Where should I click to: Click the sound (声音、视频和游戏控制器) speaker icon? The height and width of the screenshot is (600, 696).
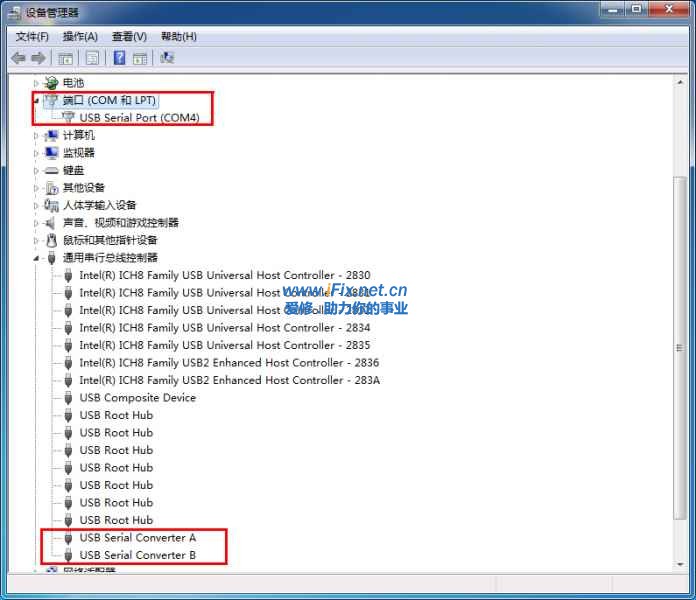click(x=51, y=223)
